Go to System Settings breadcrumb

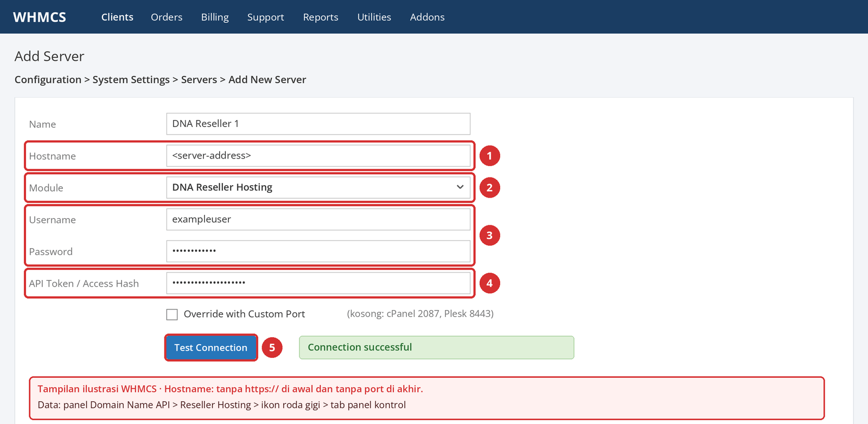(131, 80)
